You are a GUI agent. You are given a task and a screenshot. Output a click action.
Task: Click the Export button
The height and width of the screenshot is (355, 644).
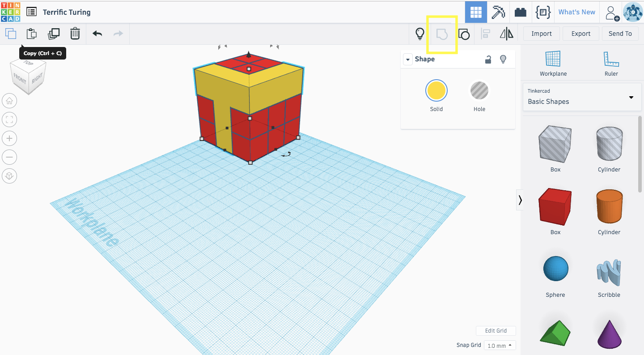(580, 34)
